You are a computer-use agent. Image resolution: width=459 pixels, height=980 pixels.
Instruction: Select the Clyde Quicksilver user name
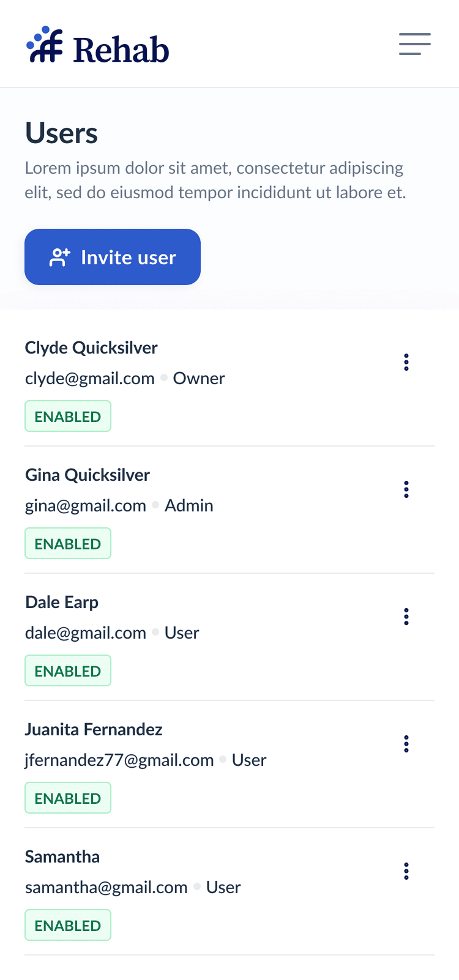[91, 348]
